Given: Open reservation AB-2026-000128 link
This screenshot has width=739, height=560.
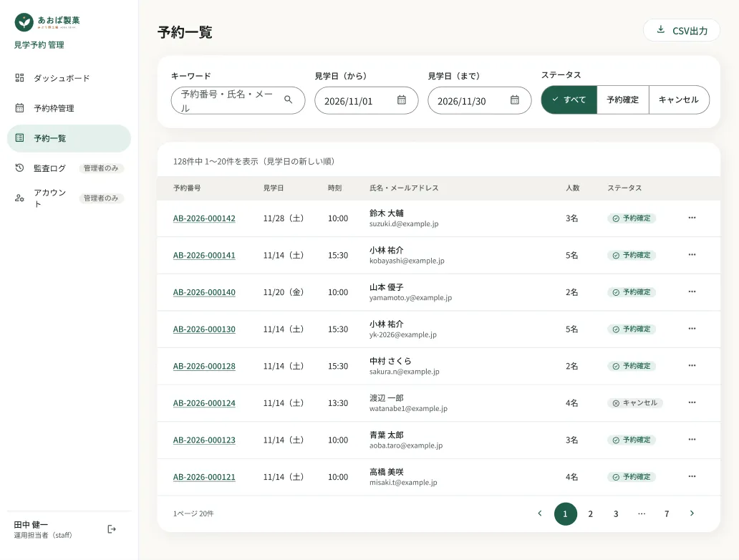Looking at the screenshot, I should [x=204, y=366].
